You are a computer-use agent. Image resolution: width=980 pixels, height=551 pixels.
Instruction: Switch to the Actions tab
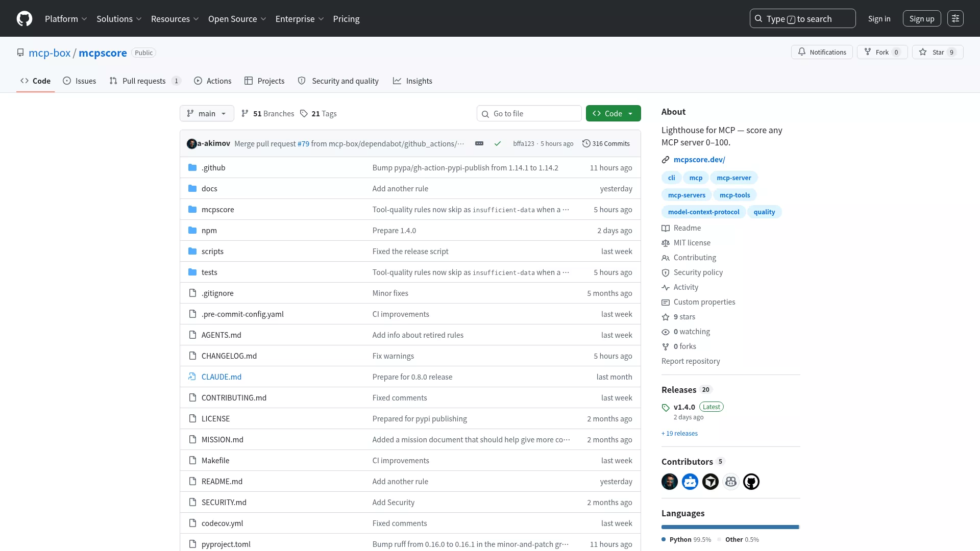click(212, 81)
